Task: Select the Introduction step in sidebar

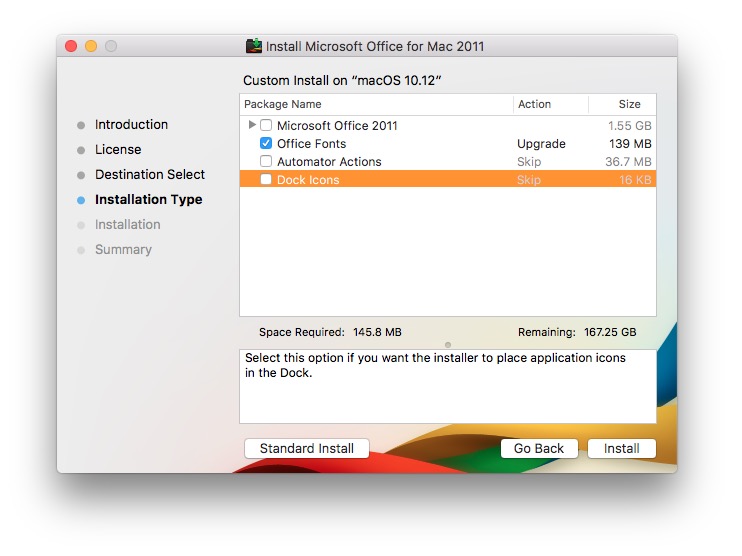Action: [x=131, y=125]
